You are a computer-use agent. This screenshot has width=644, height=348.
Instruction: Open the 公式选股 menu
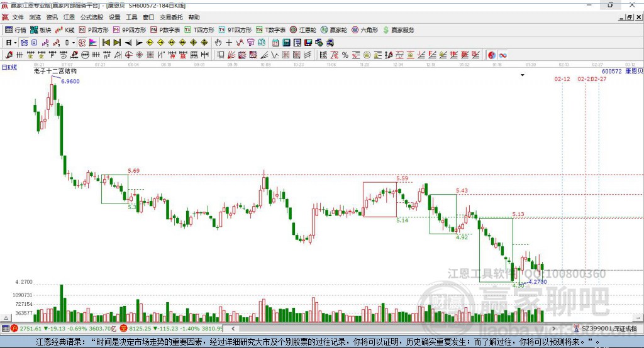point(91,18)
